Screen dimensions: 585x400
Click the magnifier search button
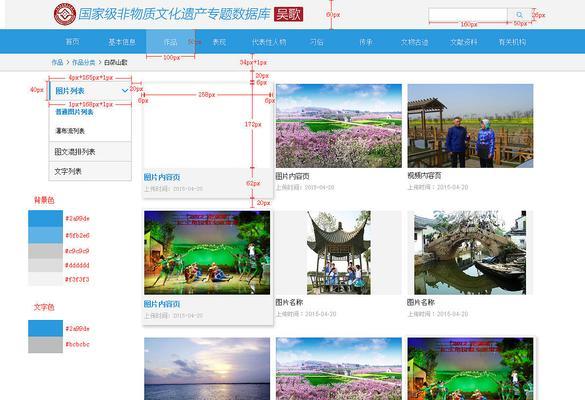tap(519, 15)
